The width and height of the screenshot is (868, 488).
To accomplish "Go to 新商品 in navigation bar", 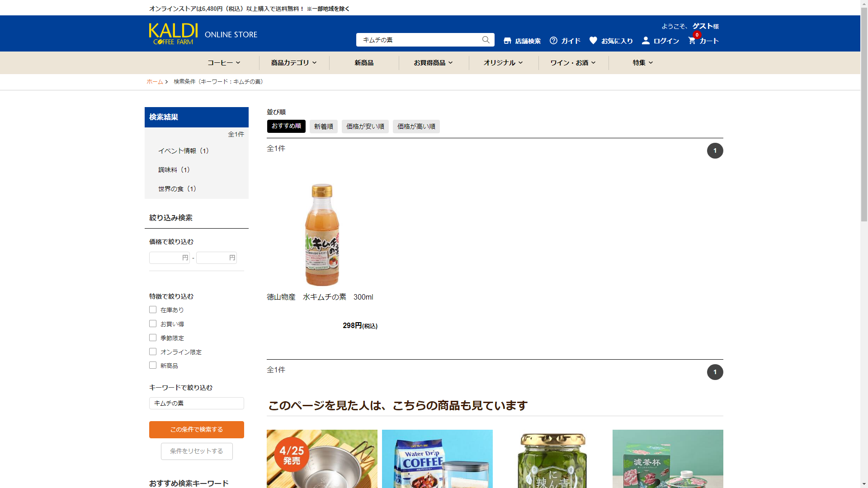I will (364, 63).
